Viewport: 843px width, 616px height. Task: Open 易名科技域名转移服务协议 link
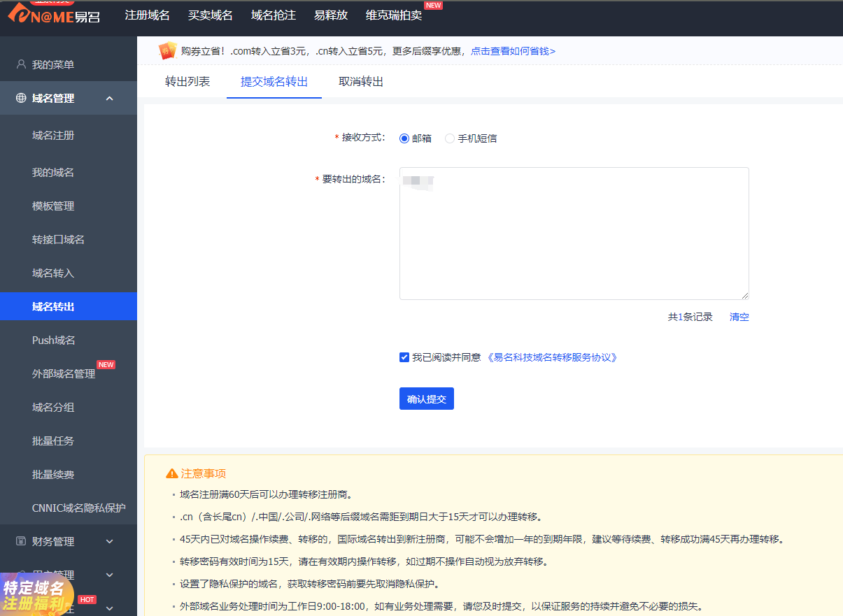(x=553, y=357)
